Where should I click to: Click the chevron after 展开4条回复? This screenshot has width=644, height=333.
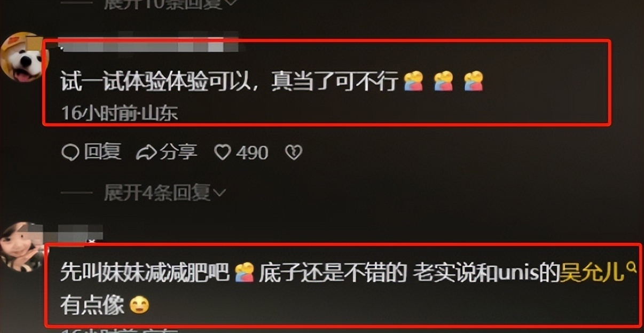point(219,193)
